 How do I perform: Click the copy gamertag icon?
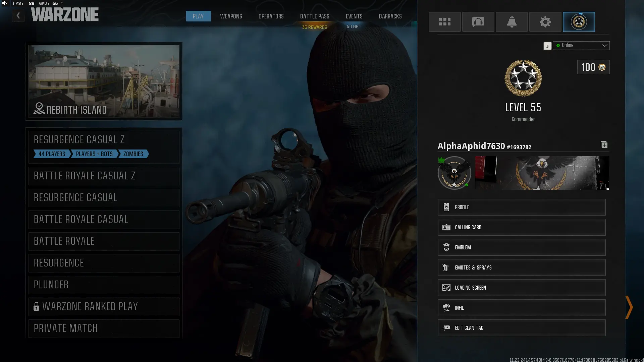[604, 144]
